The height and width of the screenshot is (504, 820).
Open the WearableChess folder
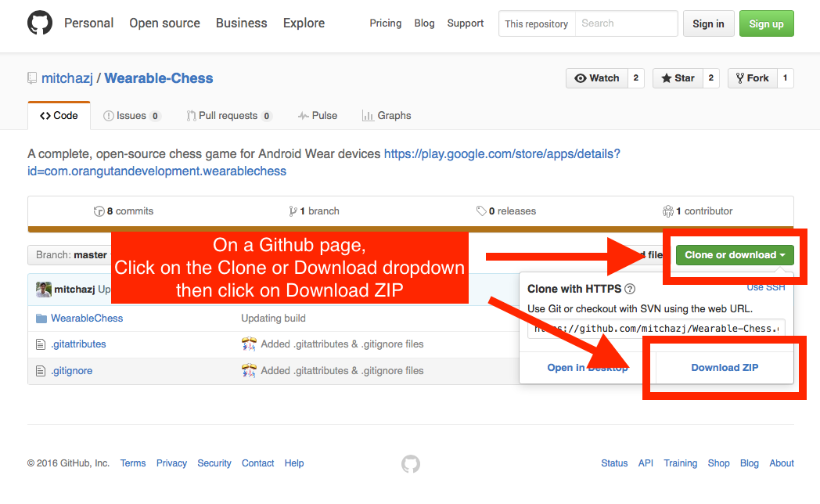[x=87, y=319]
